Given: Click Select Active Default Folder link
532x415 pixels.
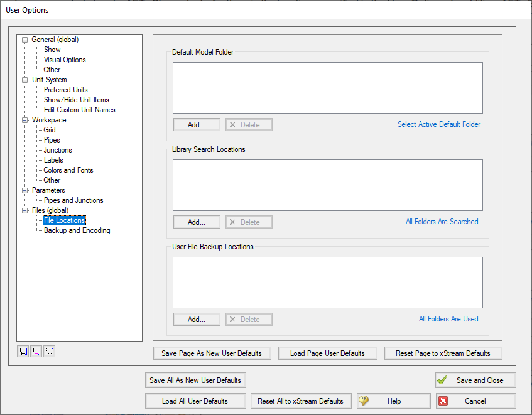Looking at the screenshot, I should (x=439, y=124).
